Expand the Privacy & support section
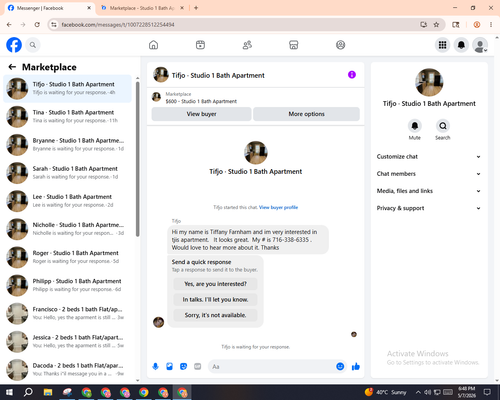Viewport: 500px width, 400px height. point(429,208)
